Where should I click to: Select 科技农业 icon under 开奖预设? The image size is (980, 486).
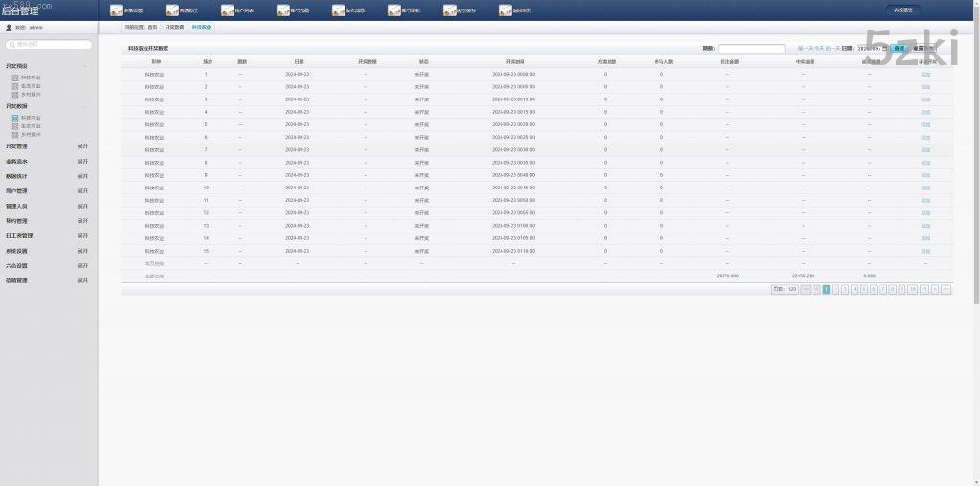[15, 77]
